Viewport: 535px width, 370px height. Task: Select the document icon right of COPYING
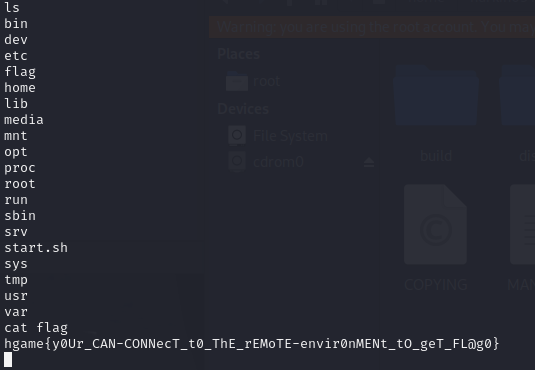522,224
